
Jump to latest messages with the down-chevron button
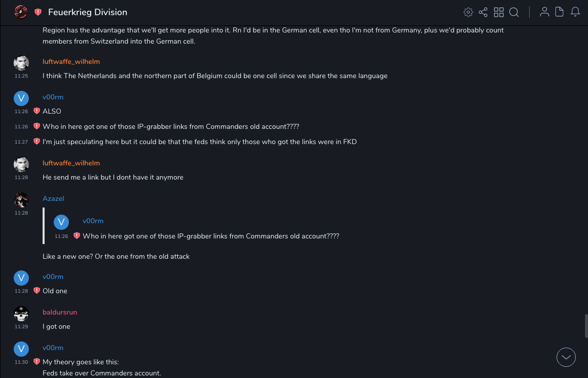click(x=566, y=357)
